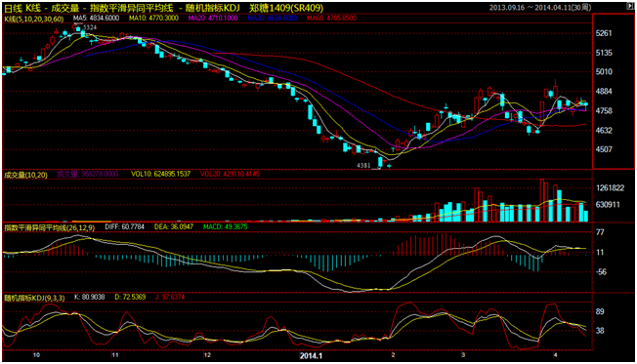Click the VOL20: 429110.4145 value
Viewport: 637px width, 364px height.
tap(230, 174)
